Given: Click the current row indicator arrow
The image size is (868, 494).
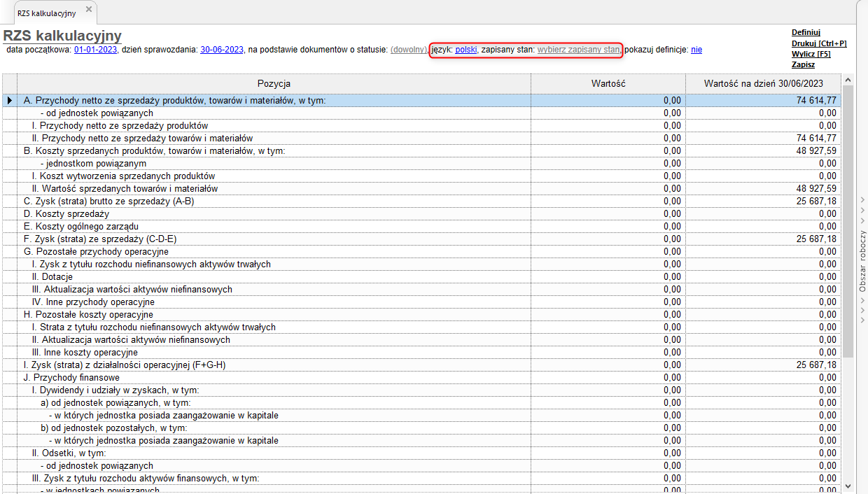Looking at the screenshot, I should point(9,101).
